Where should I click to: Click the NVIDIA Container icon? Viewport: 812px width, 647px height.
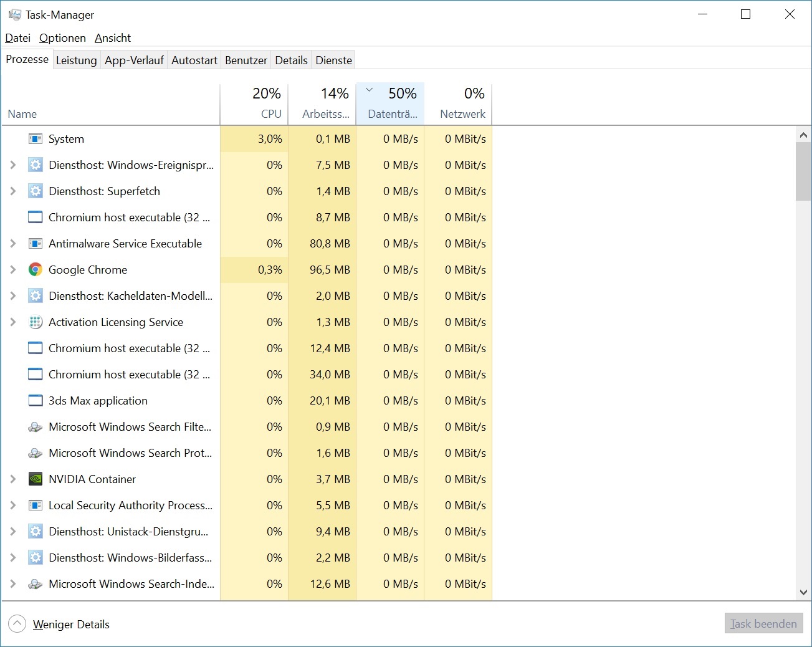[x=36, y=479]
